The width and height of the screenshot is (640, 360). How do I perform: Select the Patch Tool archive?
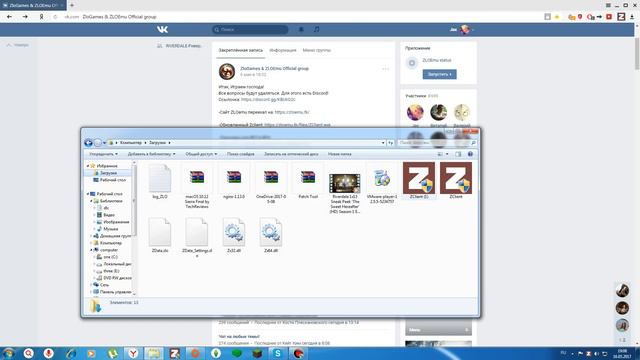tap(308, 182)
